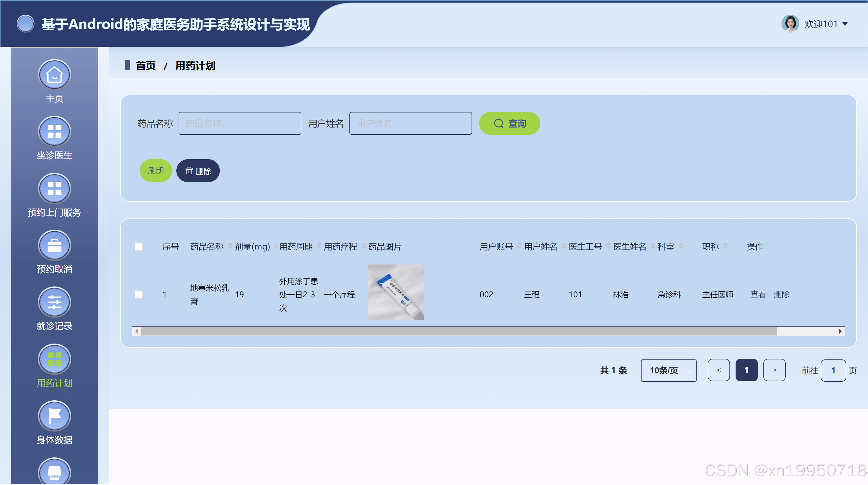Click cell text 一个疗程

coord(339,295)
